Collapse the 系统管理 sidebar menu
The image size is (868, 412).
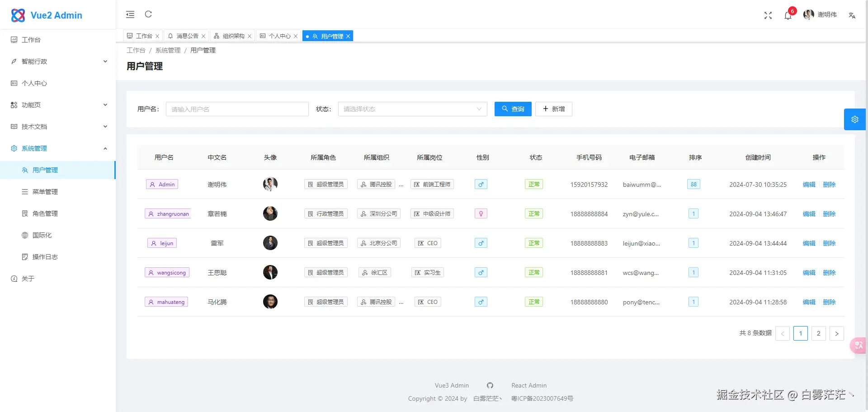pos(58,148)
